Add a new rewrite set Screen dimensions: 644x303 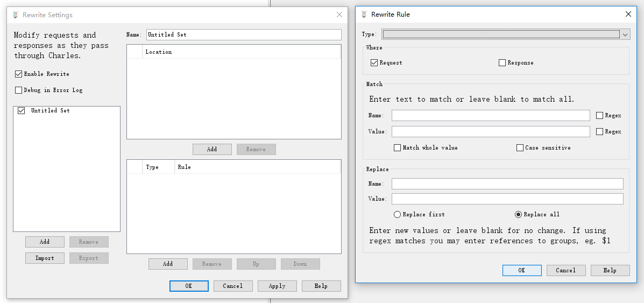click(45, 242)
